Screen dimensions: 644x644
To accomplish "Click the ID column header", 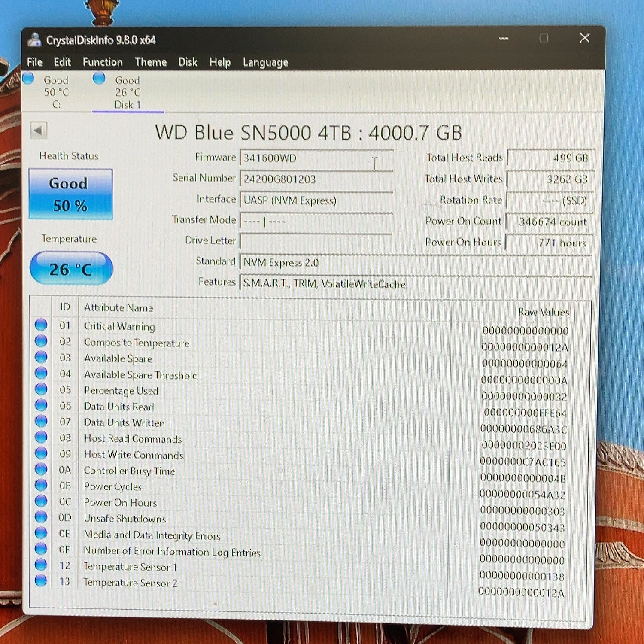I will pos(65,307).
